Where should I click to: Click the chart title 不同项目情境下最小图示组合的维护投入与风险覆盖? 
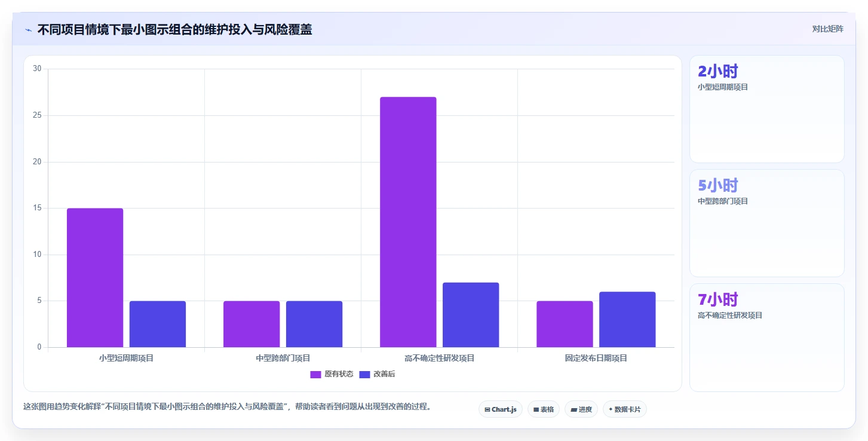pyautogui.click(x=174, y=30)
